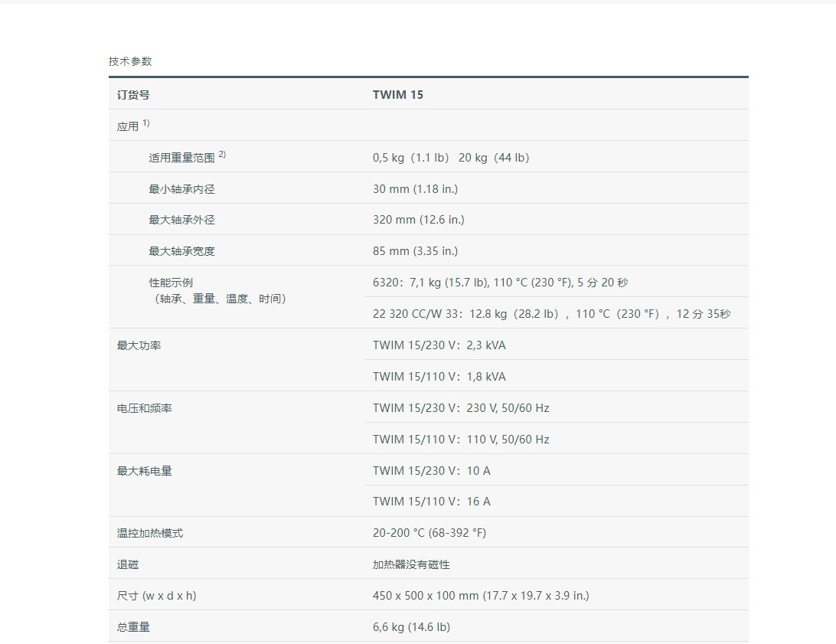Click the 电压和频率 label
The width and height of the screenshot is (836, 644).
(145, 408)
